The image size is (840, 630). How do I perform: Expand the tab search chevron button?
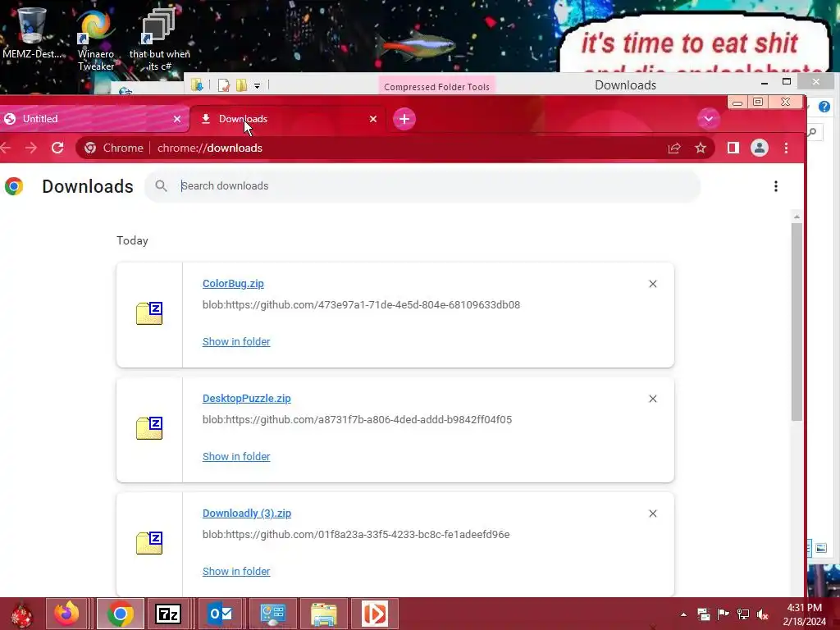[x=708, y=119]
